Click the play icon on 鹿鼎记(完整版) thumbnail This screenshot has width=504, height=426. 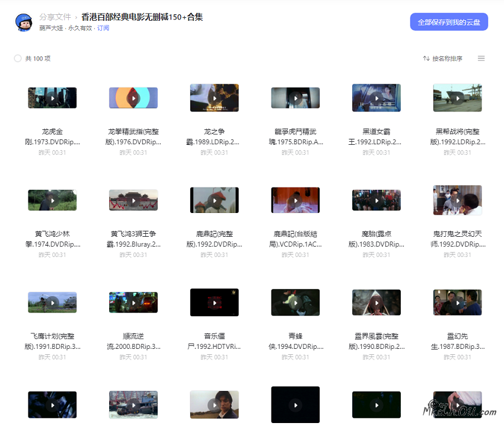pyautogui.click(x=214, y=200)
